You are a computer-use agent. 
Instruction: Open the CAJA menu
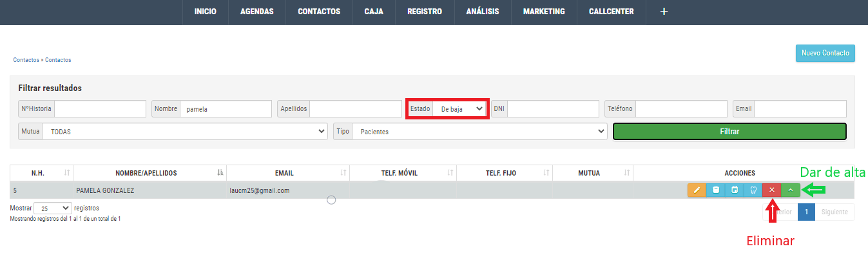click(x=374, y=12)
